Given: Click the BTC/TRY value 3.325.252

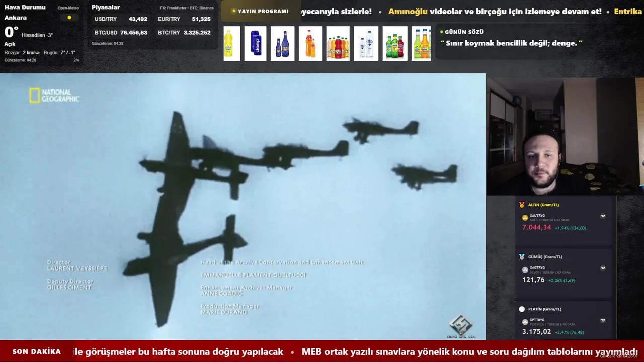Looking at the screenshot, I should click(197, 33).
